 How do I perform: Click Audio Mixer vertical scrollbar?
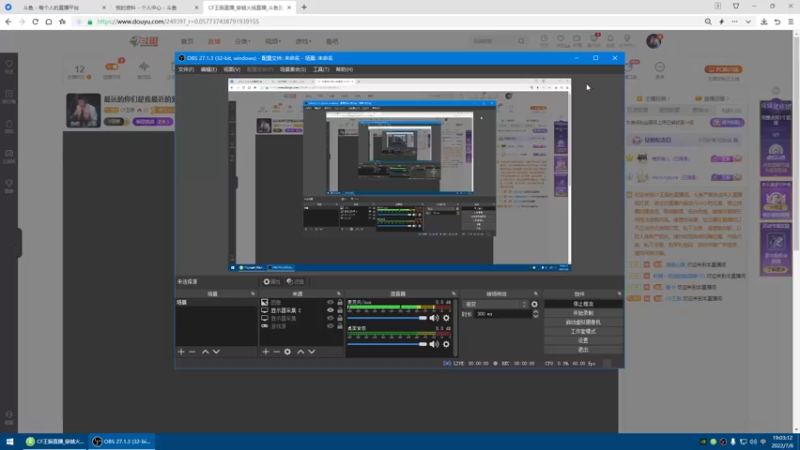(455, 328)
